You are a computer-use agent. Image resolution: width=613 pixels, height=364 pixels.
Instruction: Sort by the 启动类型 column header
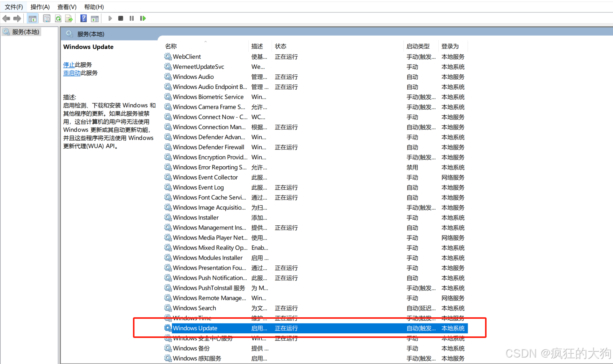421,46
